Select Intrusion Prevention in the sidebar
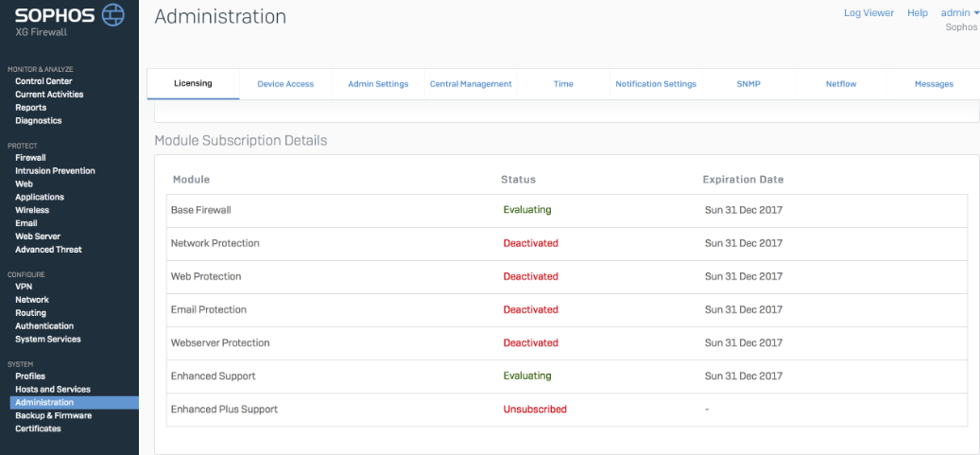 (55, 171)
